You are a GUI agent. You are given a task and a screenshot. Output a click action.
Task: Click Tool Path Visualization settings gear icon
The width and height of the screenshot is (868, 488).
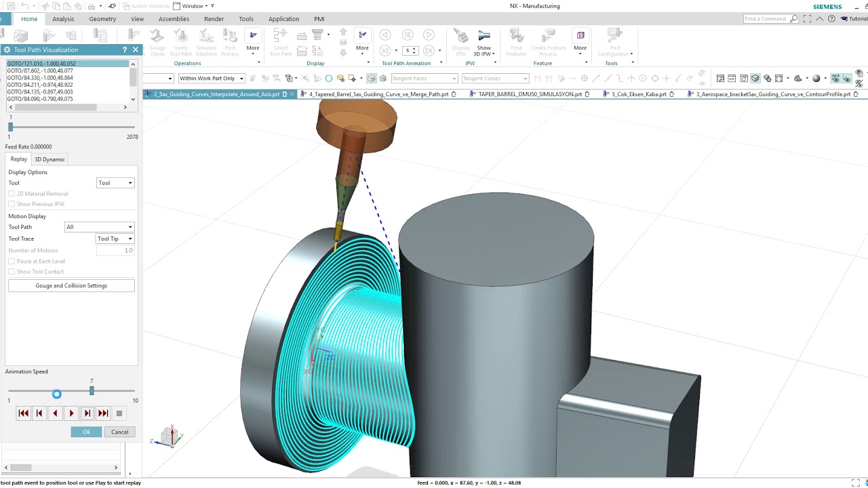(6, 49)
